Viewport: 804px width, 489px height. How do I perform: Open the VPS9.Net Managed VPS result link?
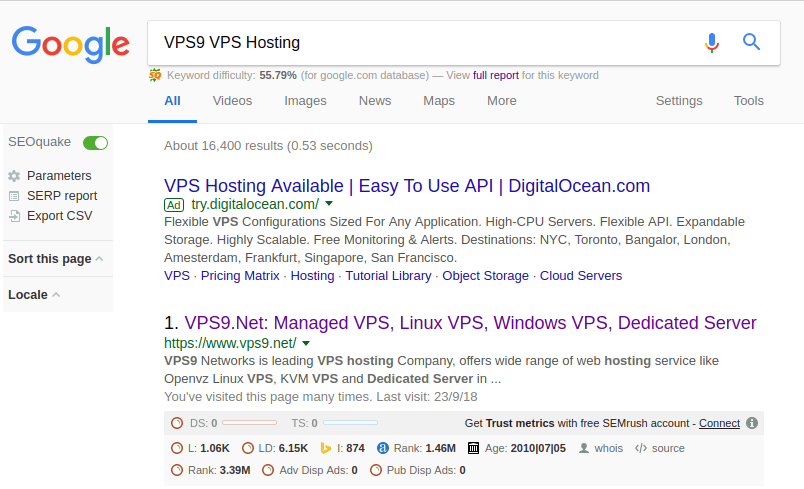470,323
